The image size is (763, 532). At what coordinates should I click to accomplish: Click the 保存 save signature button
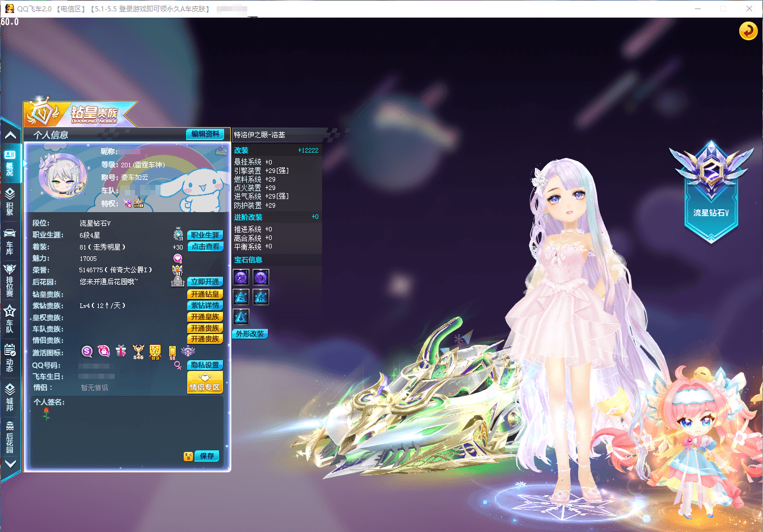point(207,456)
